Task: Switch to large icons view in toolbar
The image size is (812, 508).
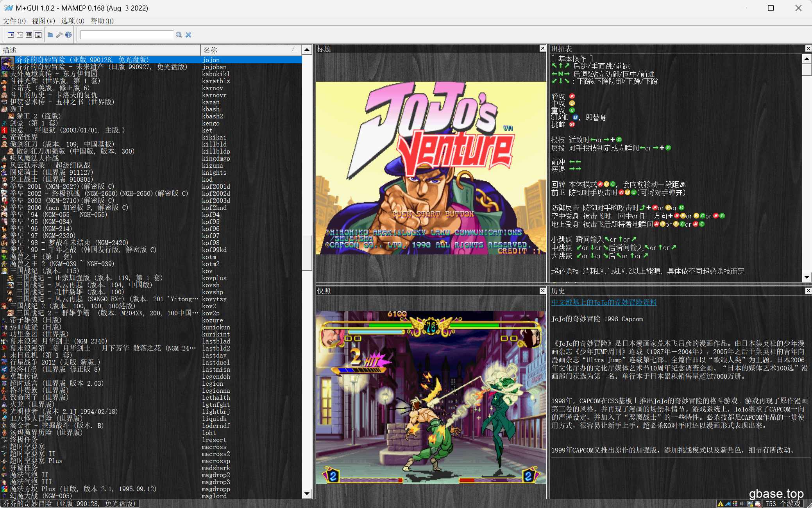Action: pos(11,35)
